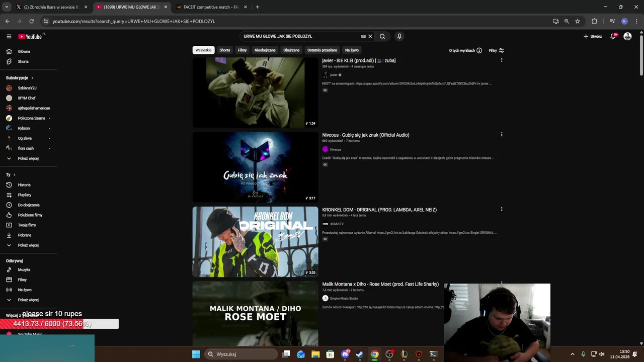Click into the YouTube search field
Screen dimensions: 644x362
[299, 36]
